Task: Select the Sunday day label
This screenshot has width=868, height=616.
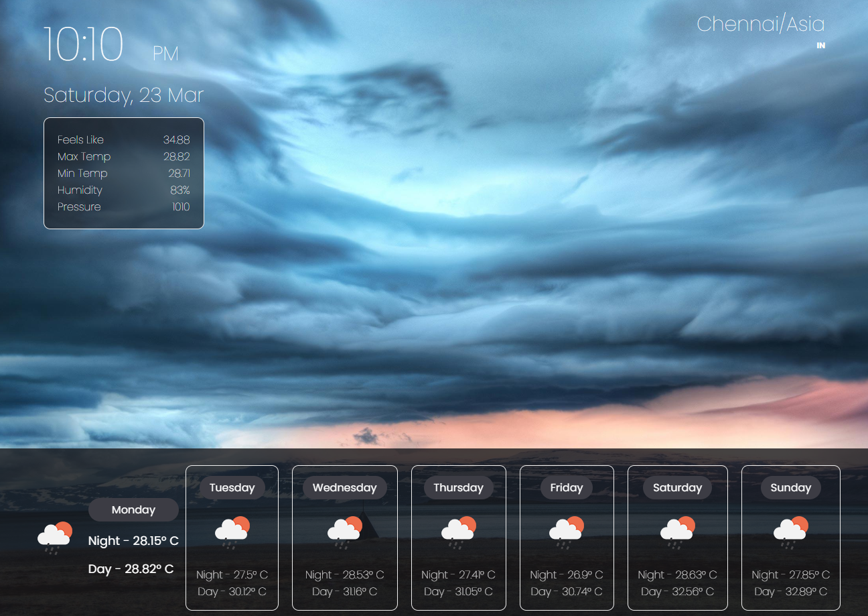Action: point(790,487)
